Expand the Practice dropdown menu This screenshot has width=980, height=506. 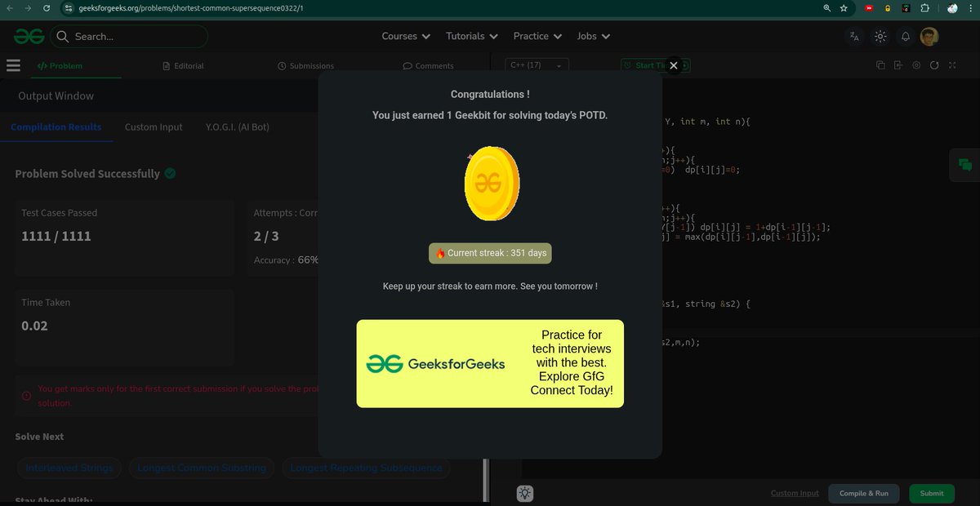[x=537, y=36]
